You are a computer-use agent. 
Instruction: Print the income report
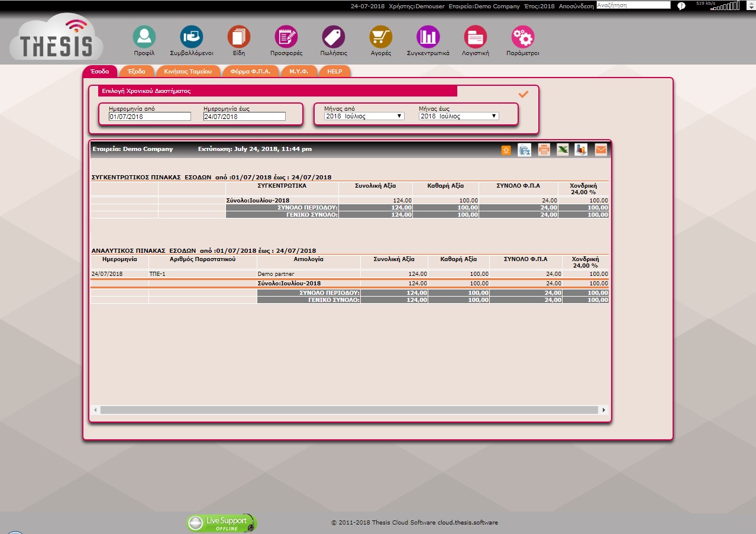tap(544, 150)
